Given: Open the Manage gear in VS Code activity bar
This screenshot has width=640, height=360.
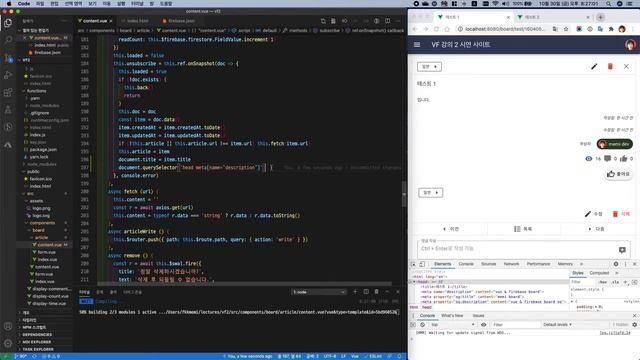Looking at the screenshot, I should coord(8,343).
